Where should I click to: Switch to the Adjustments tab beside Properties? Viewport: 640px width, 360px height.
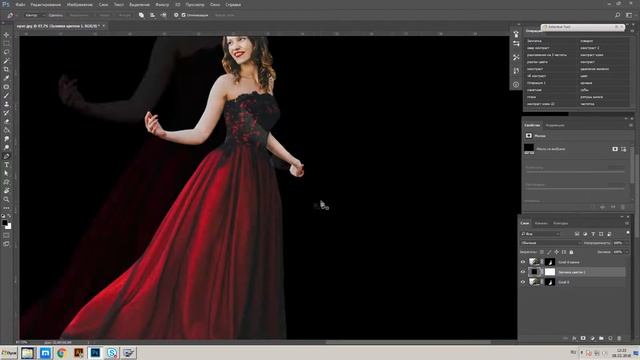pyautogui.click(x=555, y=125)
